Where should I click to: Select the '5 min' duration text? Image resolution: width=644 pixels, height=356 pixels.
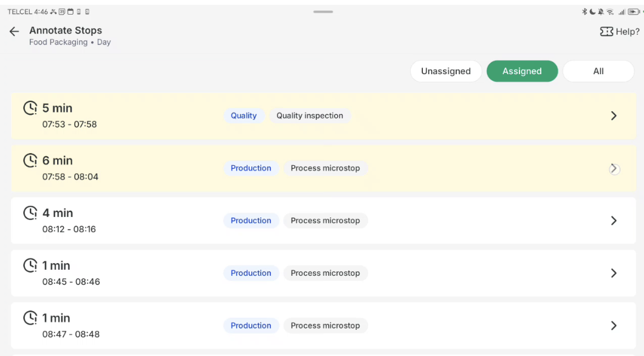(x=57, y=108)
